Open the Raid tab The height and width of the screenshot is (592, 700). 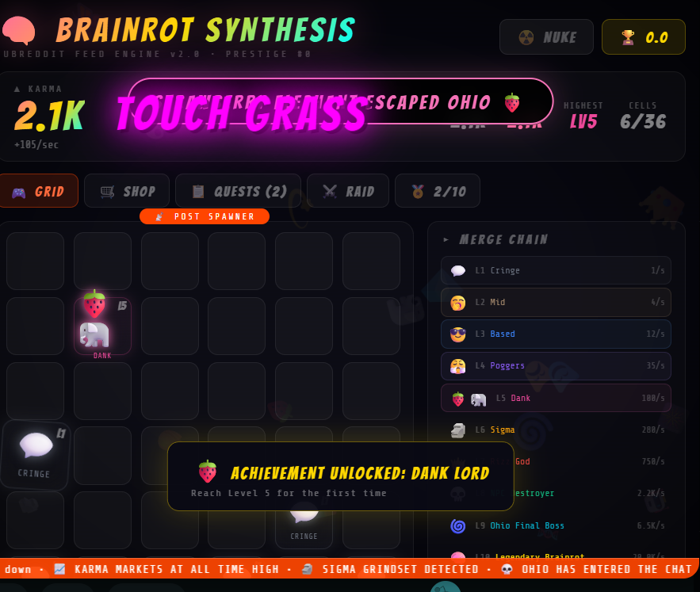click(348, 191)
